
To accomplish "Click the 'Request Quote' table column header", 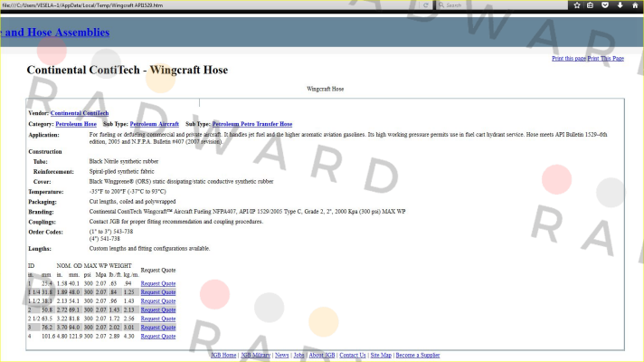I will (158, 270).
